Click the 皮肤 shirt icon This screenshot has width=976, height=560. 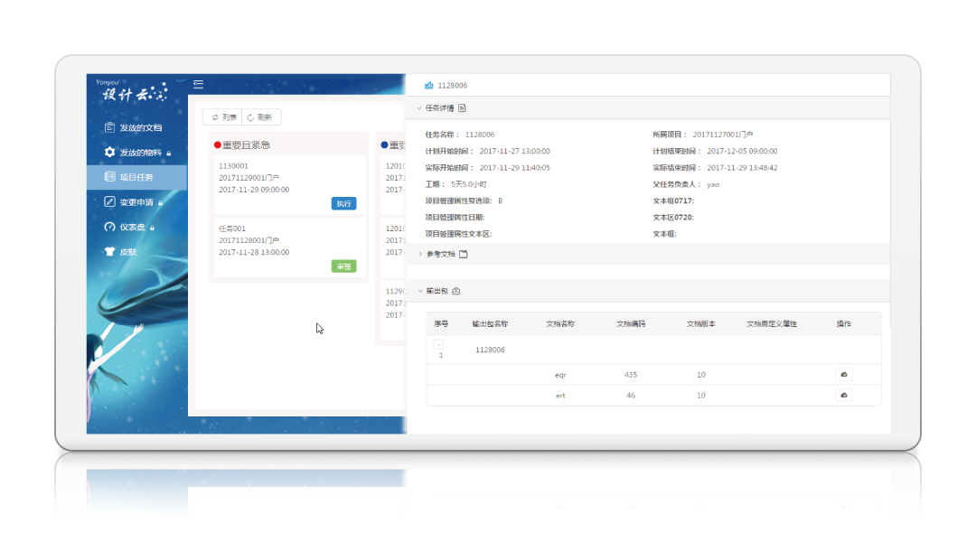click(x=109, y=252)
